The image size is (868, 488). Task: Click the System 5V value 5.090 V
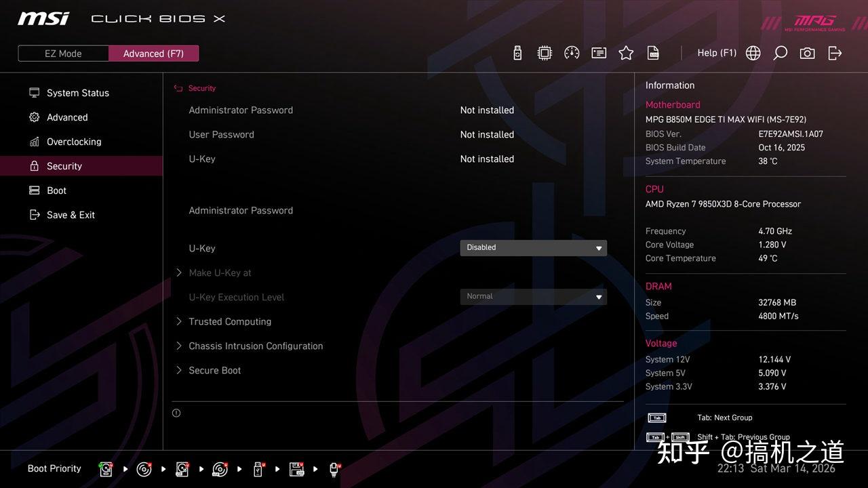(772, 373)
